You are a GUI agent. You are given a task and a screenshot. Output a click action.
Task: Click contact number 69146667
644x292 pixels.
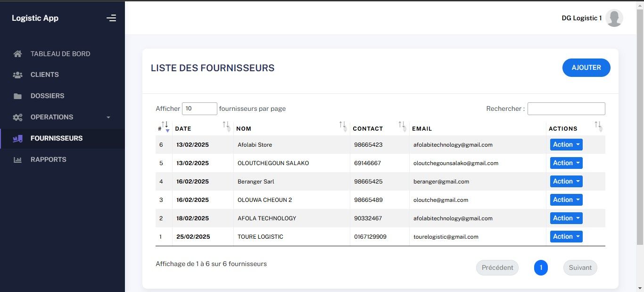click(x=367, y=163)
